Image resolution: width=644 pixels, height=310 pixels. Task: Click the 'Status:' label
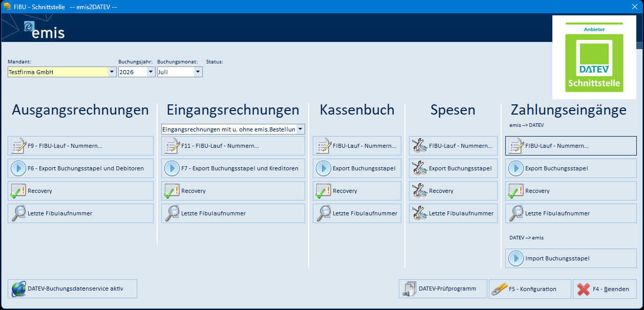pos(214,61)
